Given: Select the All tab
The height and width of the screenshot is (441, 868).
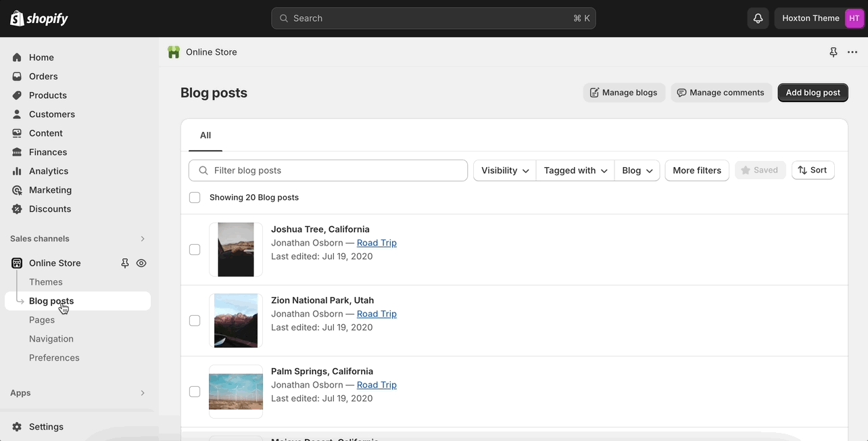Looking at the screenshot, I should click(206, 135).
